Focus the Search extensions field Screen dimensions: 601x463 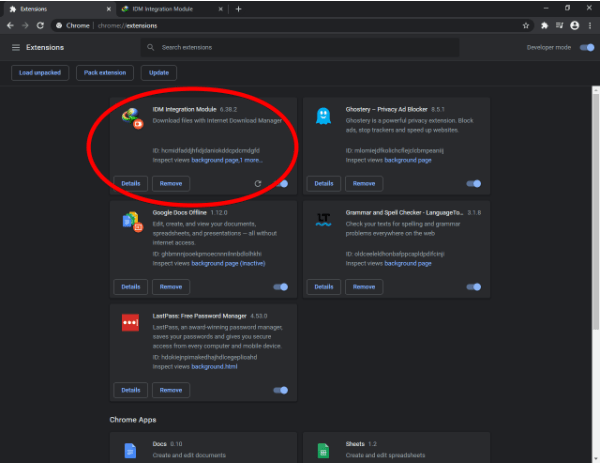click(300, 48)
